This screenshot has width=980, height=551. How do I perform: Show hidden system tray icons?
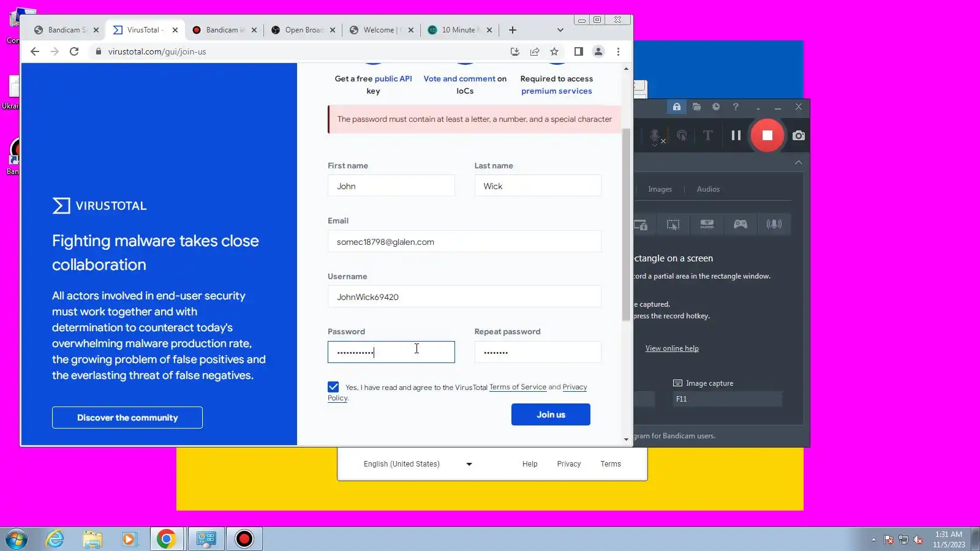tap(873, 539)
